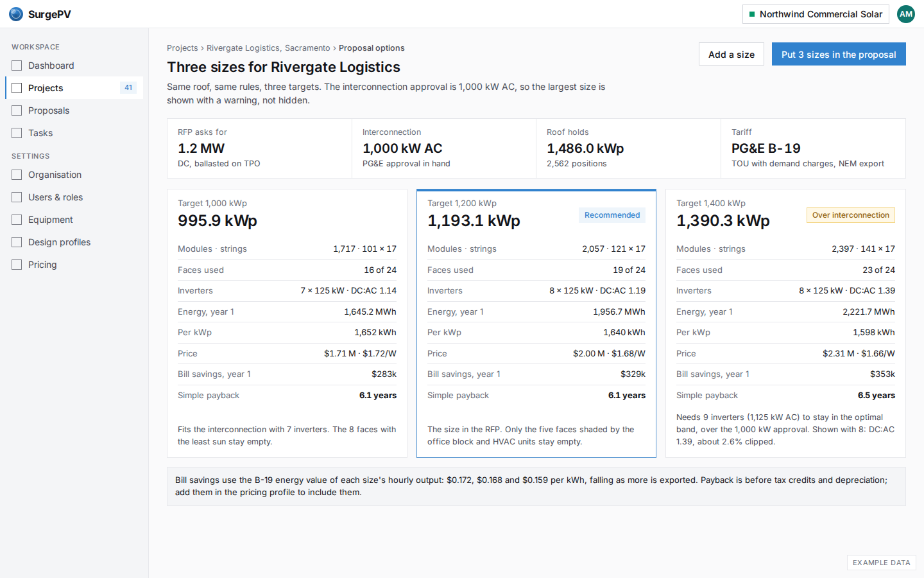924x578 pixels.
Task: Click the Recommended badge
Action: pyautogui.click(x=612, y=215)
